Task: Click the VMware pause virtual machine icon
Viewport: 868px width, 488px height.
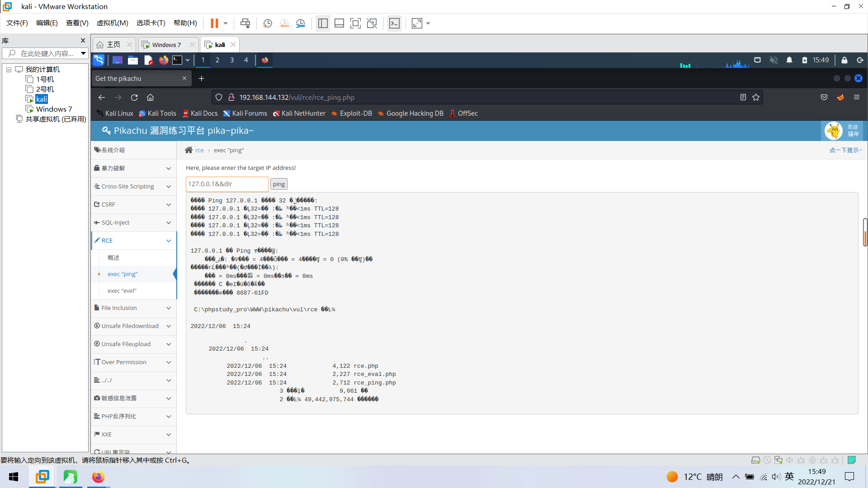Action: [x=214, y=23]
